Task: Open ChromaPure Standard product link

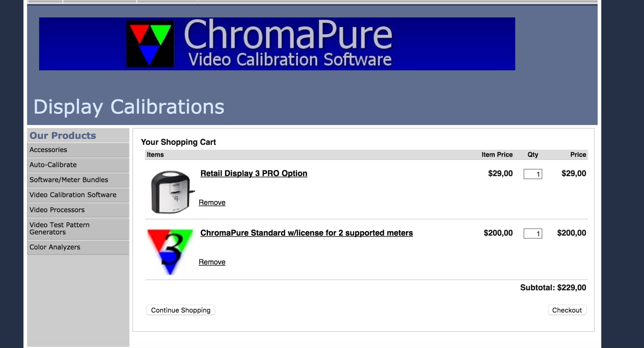Action: coord(307,233)
